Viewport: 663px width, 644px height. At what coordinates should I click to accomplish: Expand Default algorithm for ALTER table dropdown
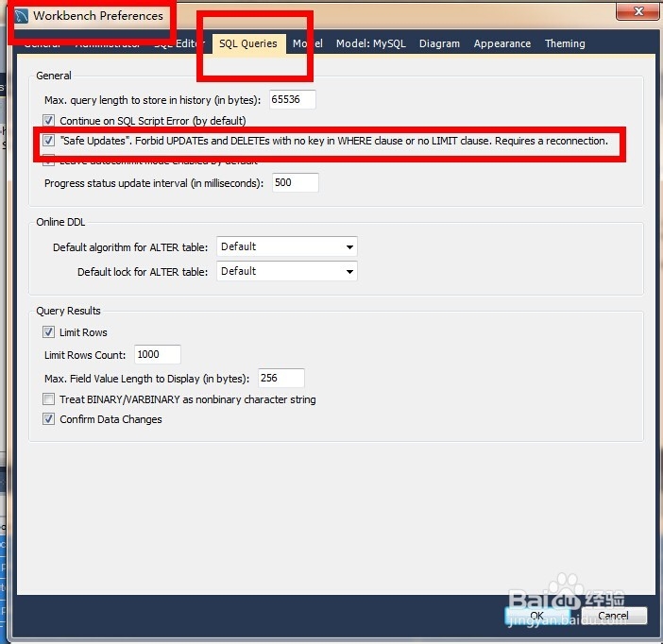[x=287, y=246]
